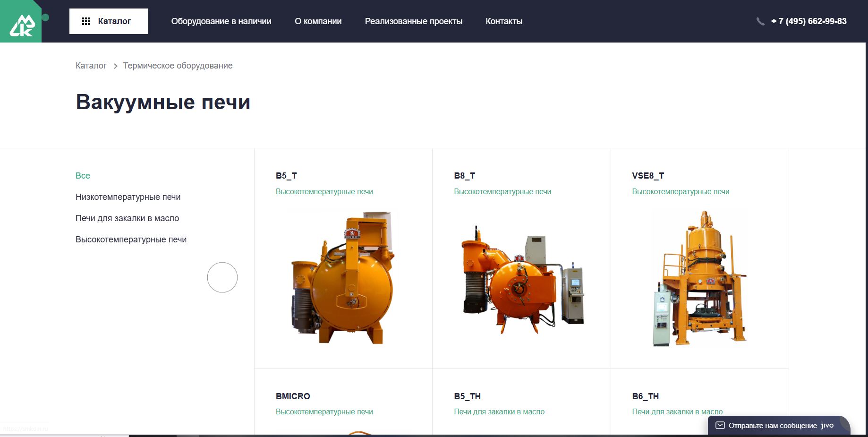Open the BMICRO product title
868x437 pixels.
pyautogui.click(x=293, y=396)
